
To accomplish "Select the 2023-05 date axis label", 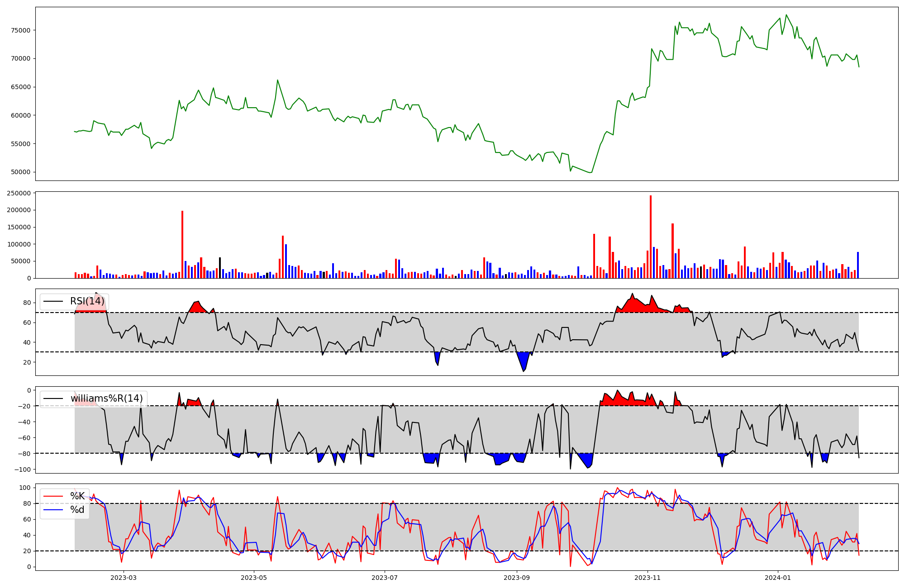I will coord(254,578).
